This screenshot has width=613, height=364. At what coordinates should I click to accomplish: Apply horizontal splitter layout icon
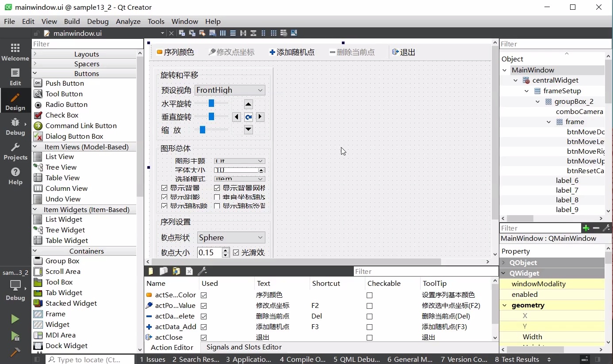tap(243, 33)
